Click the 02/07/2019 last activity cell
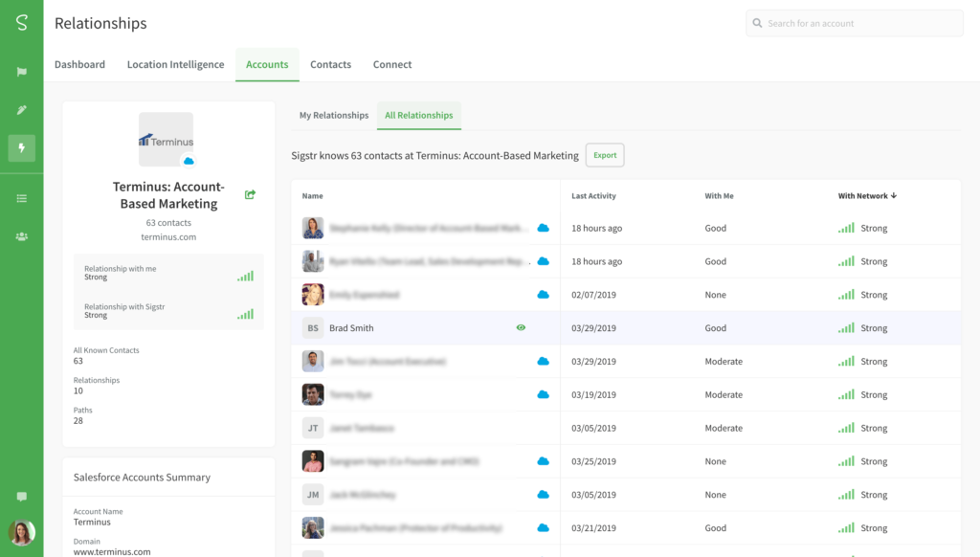 point(593,295)
